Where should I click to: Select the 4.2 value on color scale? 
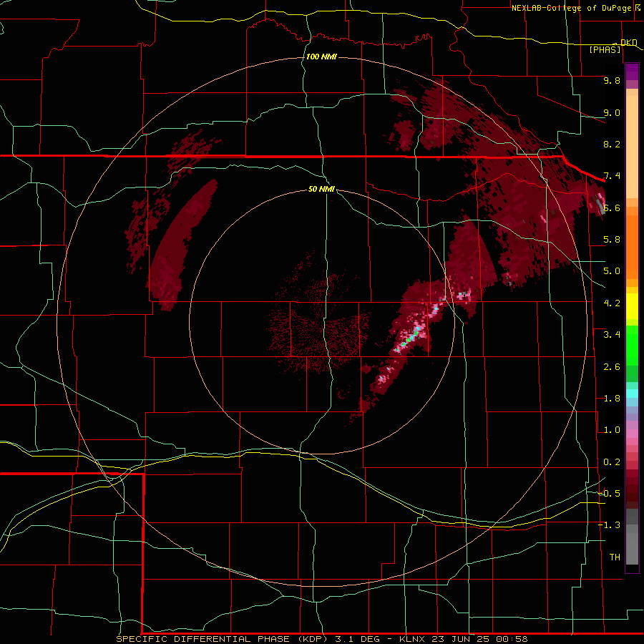pyautogui.click(x=612, y=303)
